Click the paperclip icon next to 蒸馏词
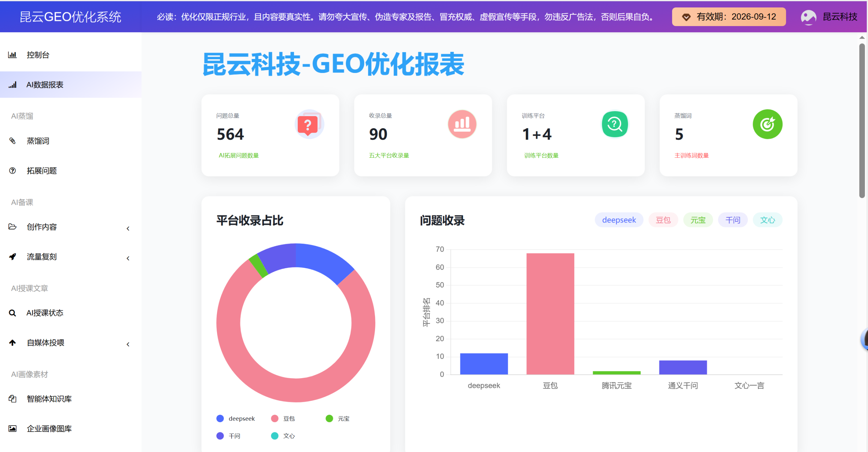Viewport: 868px width, 452px height. coord(13,141)
